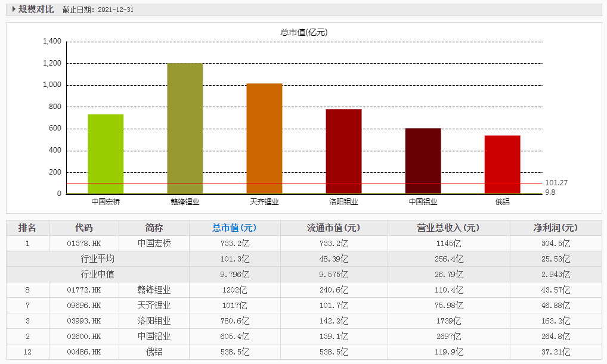
Task: Click the 天齐锂业 axis label under chart
Action: coord(264,201)
